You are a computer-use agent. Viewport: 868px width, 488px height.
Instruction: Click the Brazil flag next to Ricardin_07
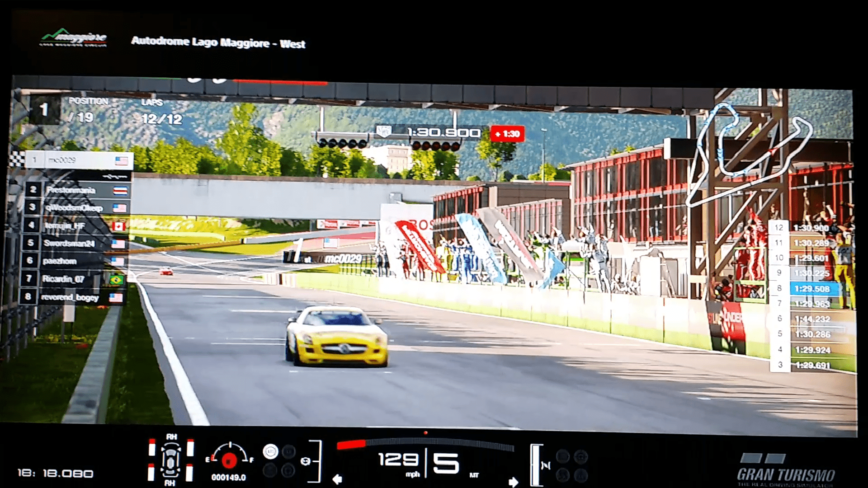click(116, 280)
